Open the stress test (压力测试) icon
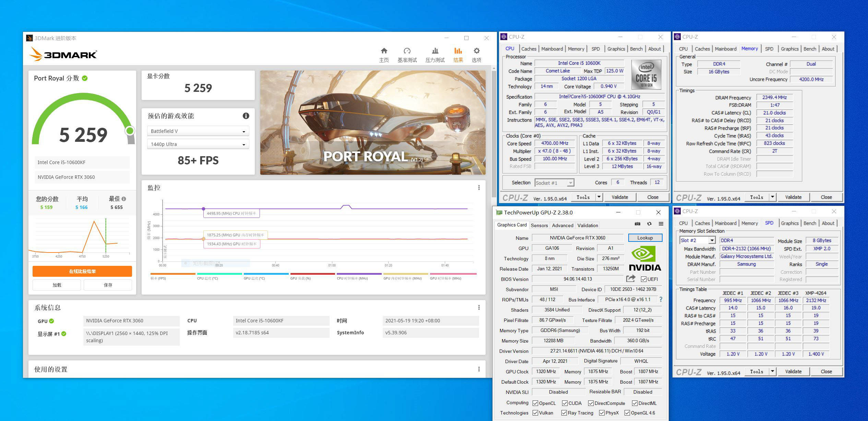This screenshot has width=868, height=421. [435, 51]
